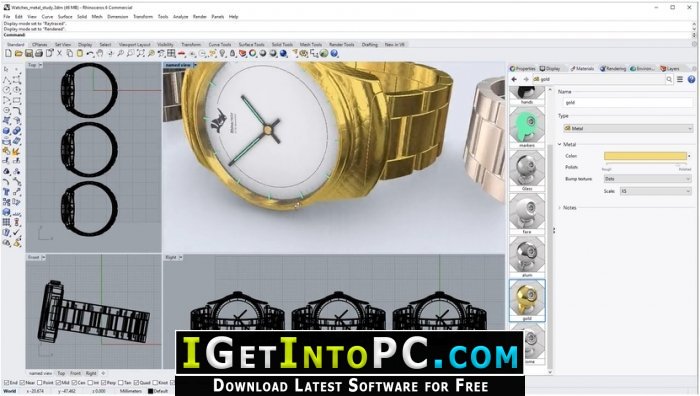The height and width of the screenshot is (396, 700).
Task: Enable the Point osnap checkbox
Action: pyautogui.click(x=40, y=383)
